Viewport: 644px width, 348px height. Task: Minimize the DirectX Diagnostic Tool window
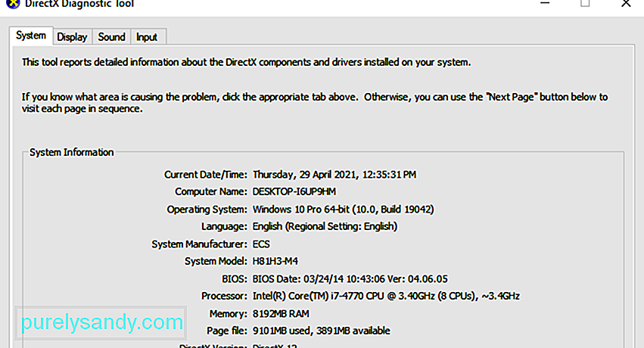click(545, 4)
